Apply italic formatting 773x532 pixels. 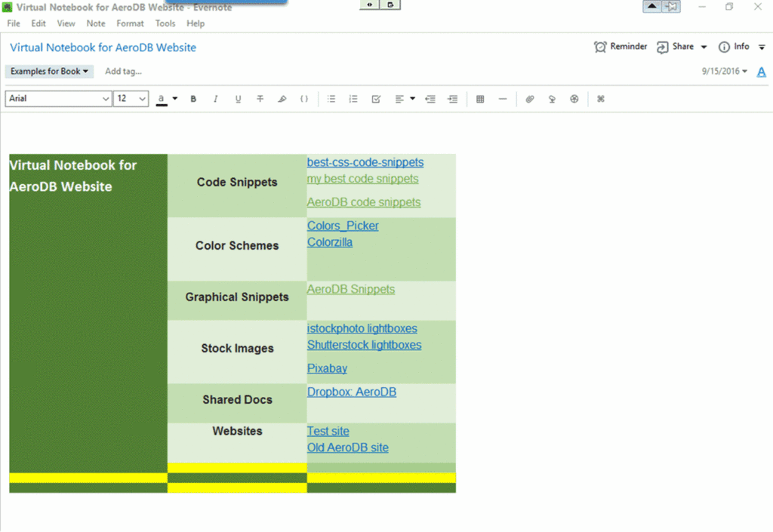[x=216, y=99]
